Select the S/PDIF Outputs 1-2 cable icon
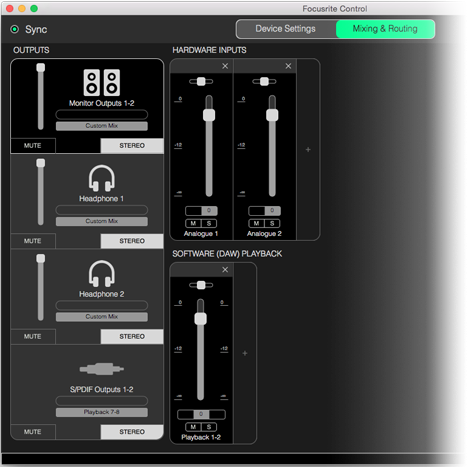Viewport: 467px width, 467px height. [x=102, y=369]
